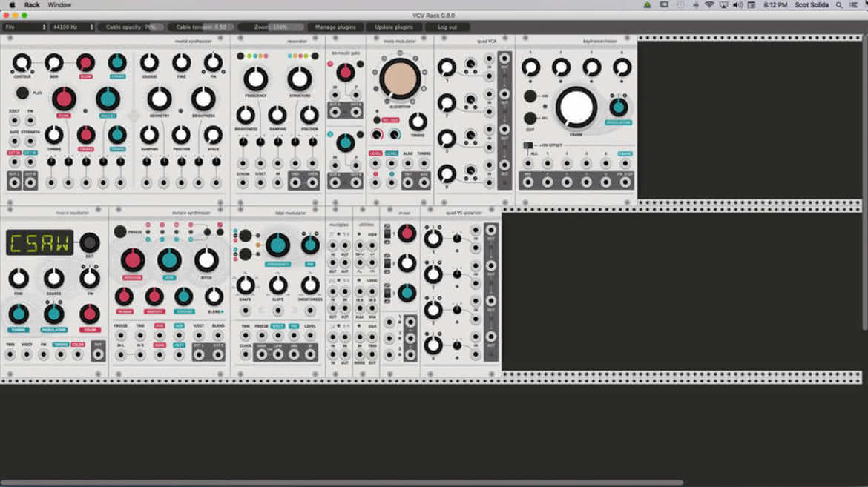Screen dimensions: 868x487
Task: Click the SMOOTHNESS knob on tidal modulator
Action: (x=310, y=285)
